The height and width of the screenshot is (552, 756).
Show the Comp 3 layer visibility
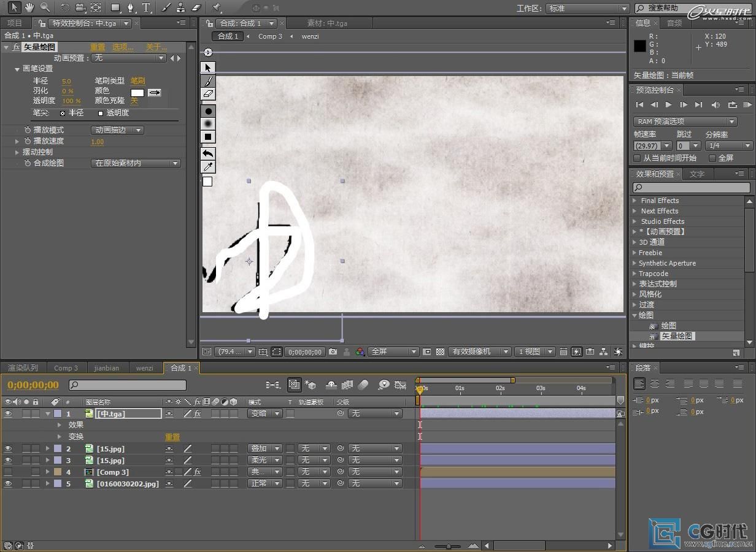tap(8, 472)
